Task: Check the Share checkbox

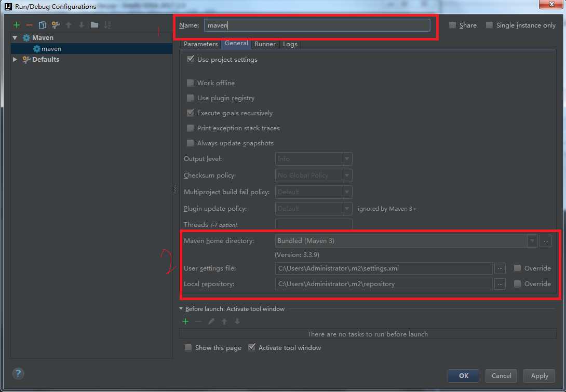Action: point(452,25)
